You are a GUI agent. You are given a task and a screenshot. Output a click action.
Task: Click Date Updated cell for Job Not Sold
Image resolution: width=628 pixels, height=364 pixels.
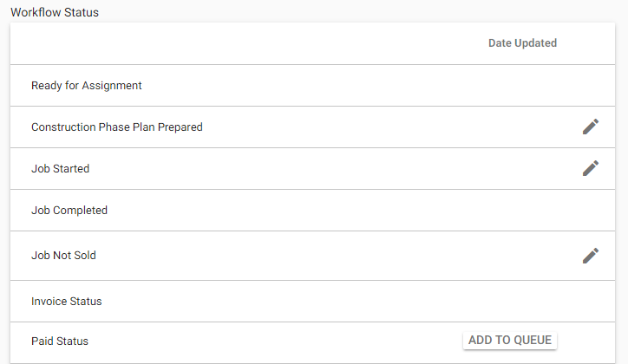coord(522,256)
